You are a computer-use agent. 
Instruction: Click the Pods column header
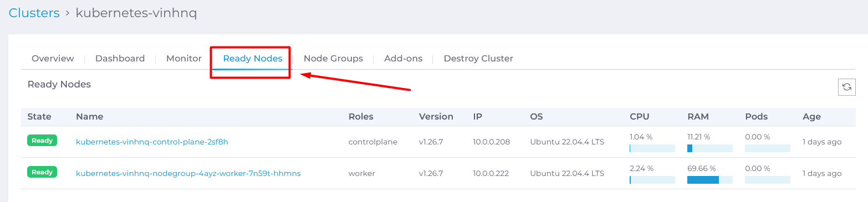point(757,117)
